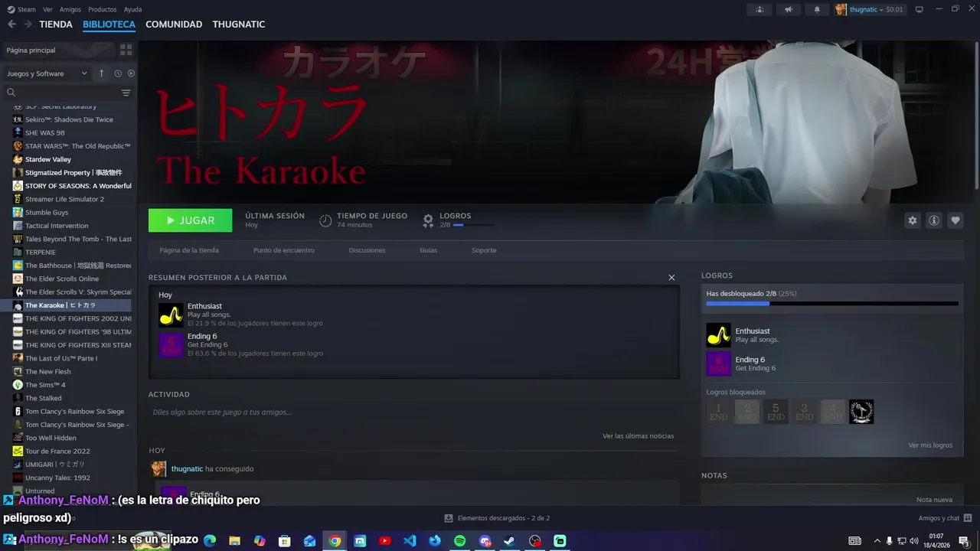Open the Productos menu
Image resolution: width=980 pixels, height=551 pixels.
[103, 9]
